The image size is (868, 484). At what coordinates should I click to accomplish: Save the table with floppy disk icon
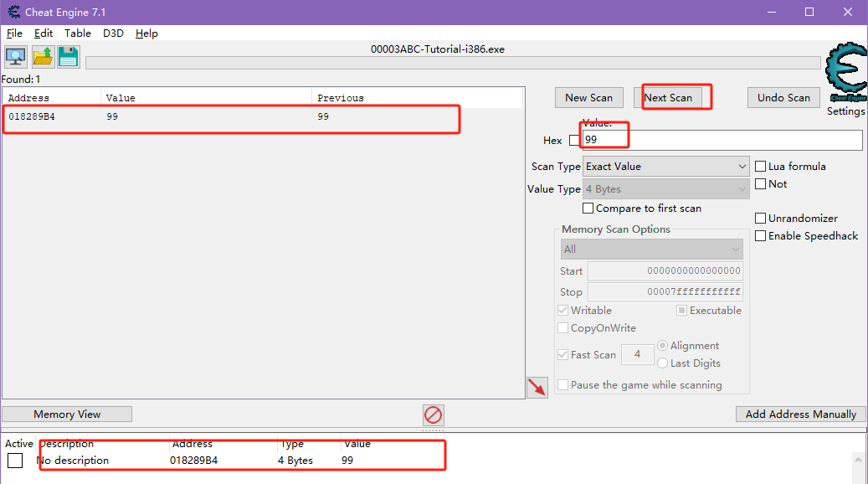click(68, 56)
